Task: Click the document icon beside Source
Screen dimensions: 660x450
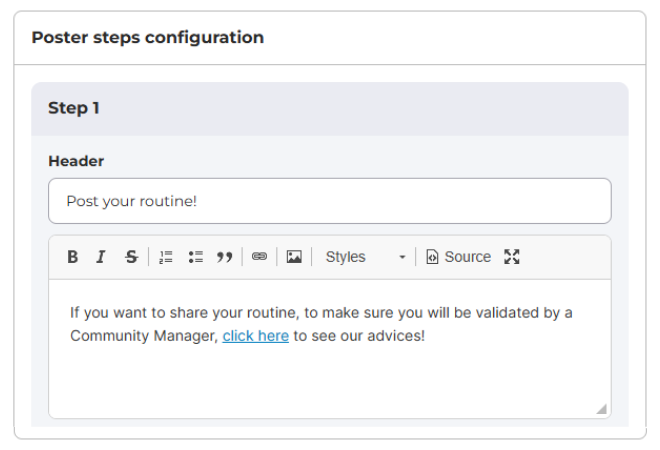Action: click(432, 257)
